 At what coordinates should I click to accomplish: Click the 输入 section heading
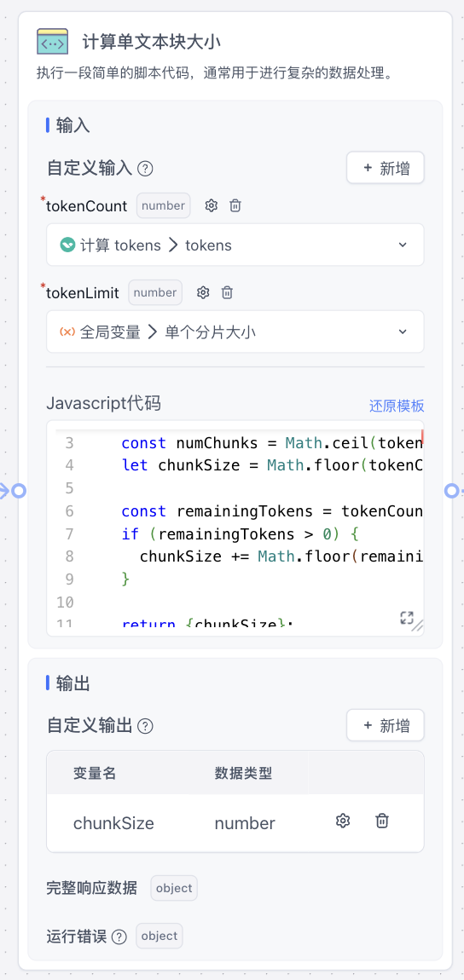click(x=73, y=125)
